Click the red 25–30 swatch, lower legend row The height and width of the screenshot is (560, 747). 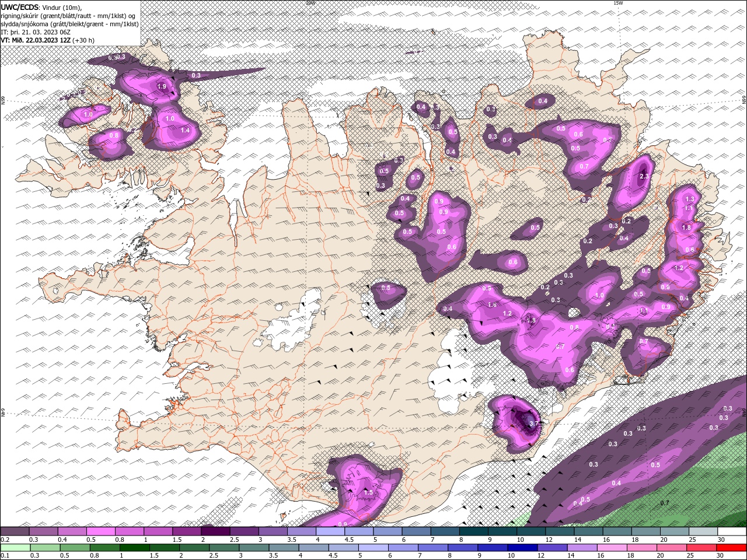coord(700,548)
